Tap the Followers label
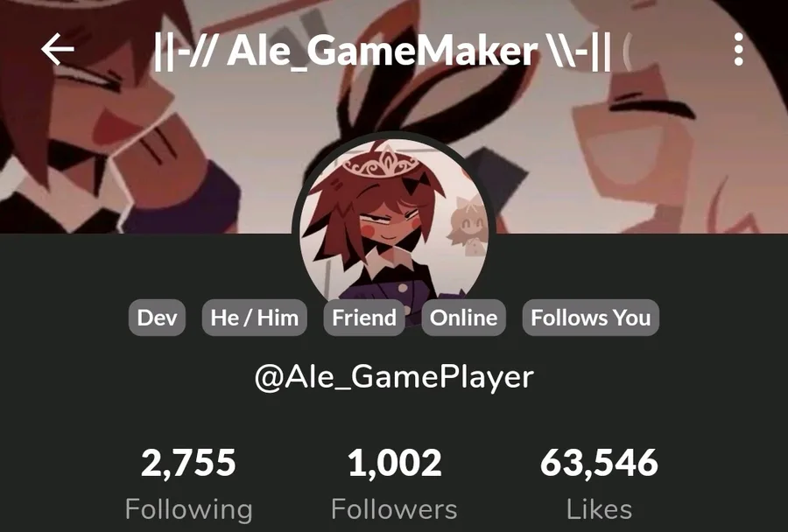Screen dimensions: 788x532 click(x=395, y=509)
